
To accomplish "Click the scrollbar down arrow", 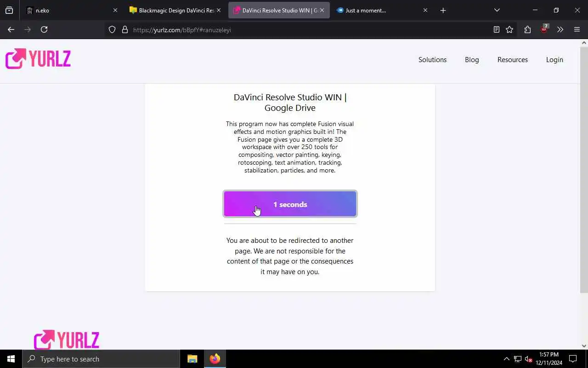I will [x=584, y=345].
